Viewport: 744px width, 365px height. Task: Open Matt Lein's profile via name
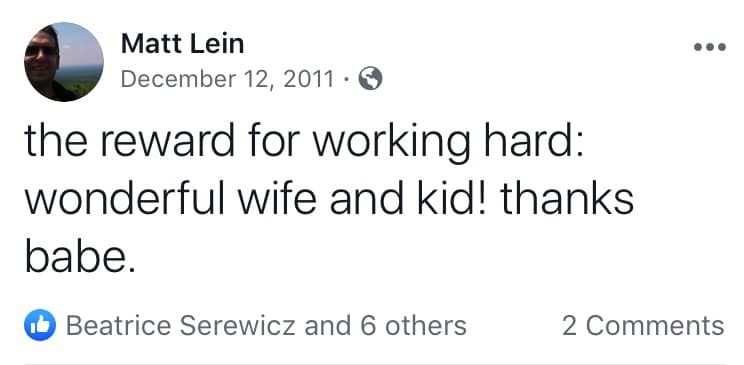click(x=183, y=44)
